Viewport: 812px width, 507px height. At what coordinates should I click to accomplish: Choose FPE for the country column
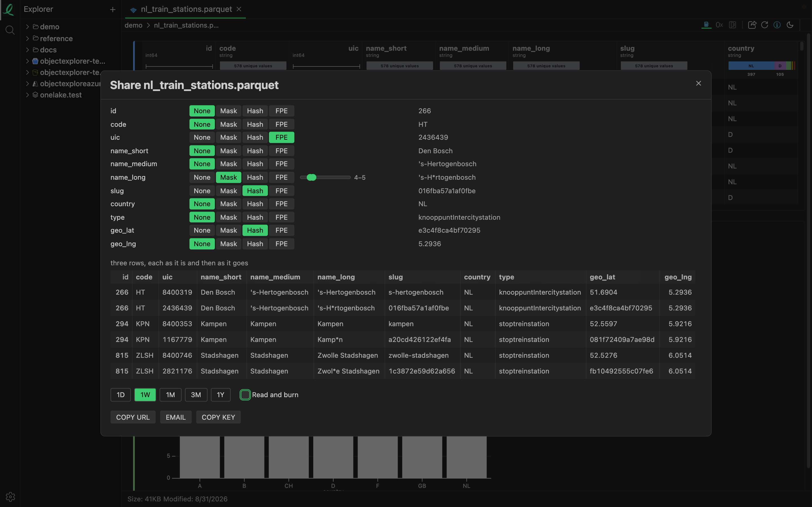tap(281, 204)
